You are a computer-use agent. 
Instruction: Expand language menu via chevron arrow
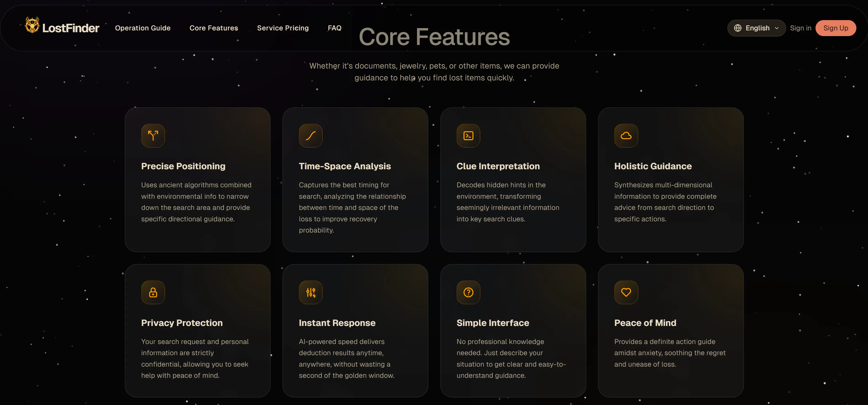pyautogui.click(x=777, y=28)
